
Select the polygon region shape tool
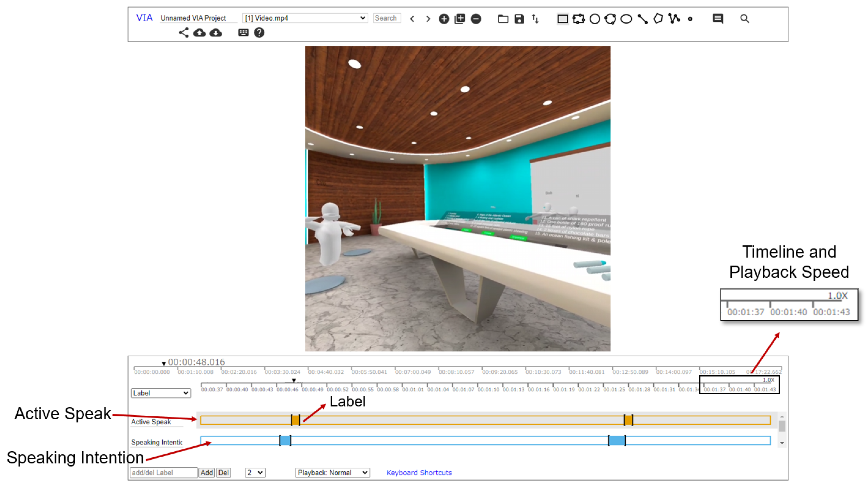[658, 19]
